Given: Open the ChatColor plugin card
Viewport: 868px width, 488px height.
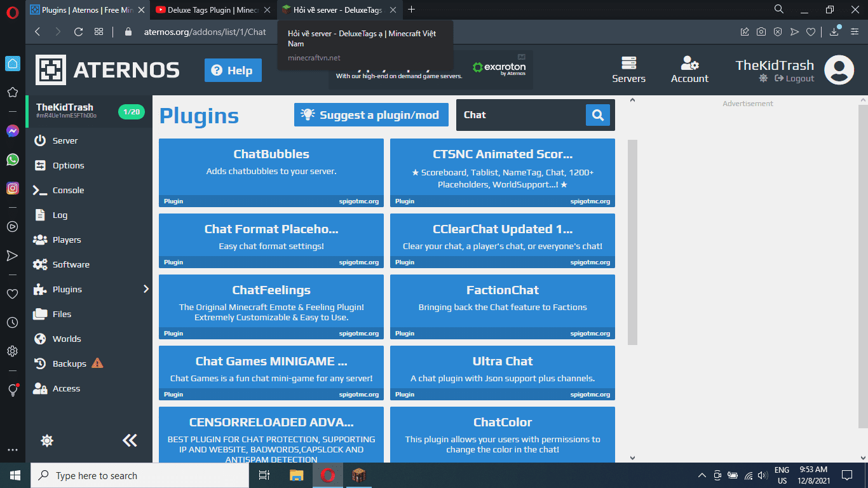Looking at the screenshot, I should 503,435.
